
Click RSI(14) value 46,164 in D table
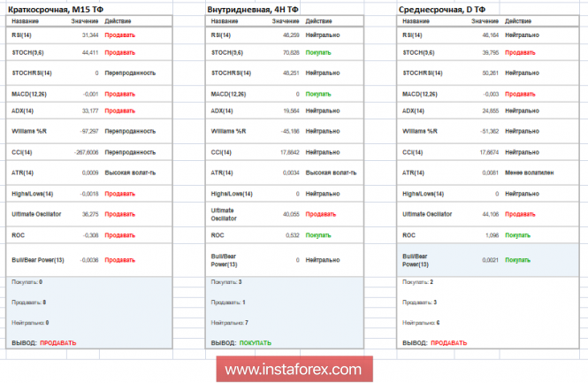[x=491, y=35]
